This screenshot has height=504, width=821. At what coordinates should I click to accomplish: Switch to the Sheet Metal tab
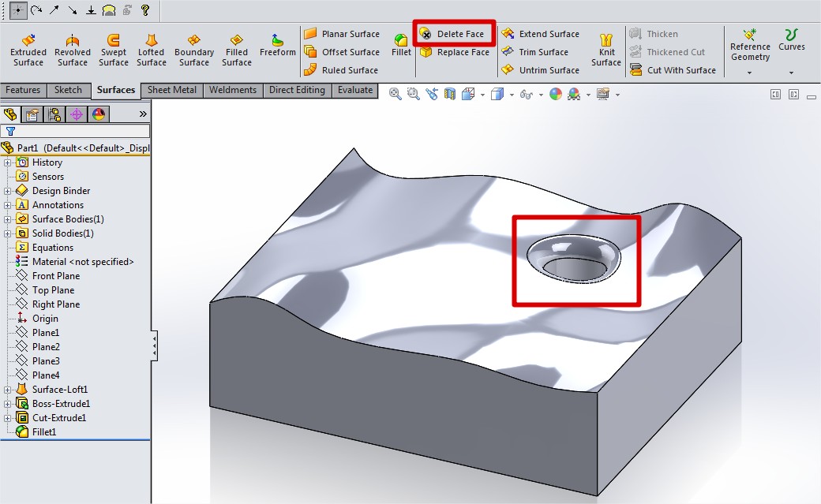(x=172, y=90)
